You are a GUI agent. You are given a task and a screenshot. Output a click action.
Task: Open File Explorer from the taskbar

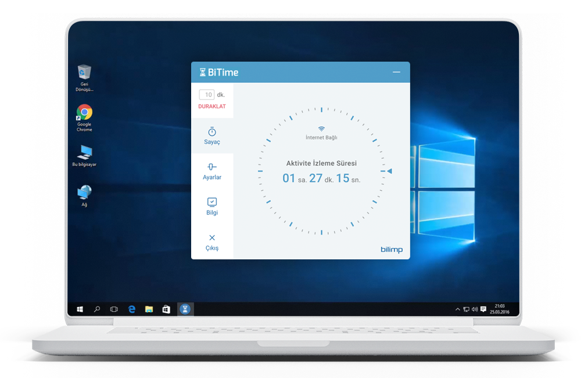(149, 309)
